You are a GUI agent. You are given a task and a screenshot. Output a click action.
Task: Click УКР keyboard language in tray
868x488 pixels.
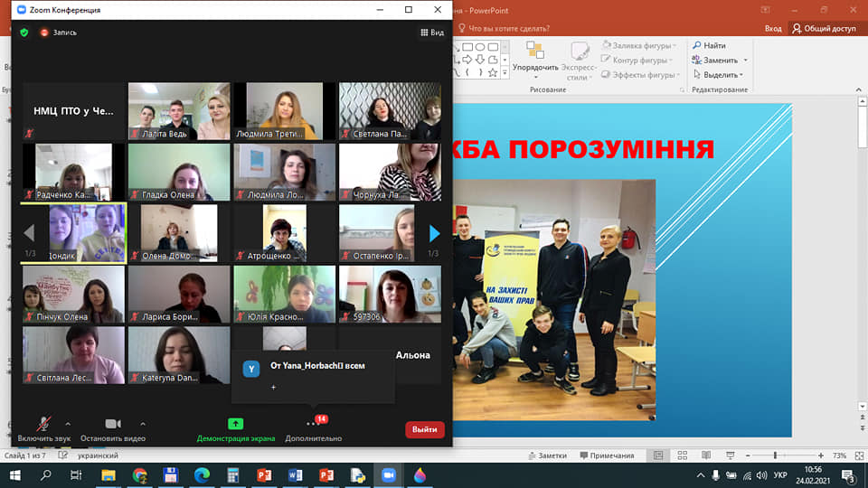tap(780, 475)
